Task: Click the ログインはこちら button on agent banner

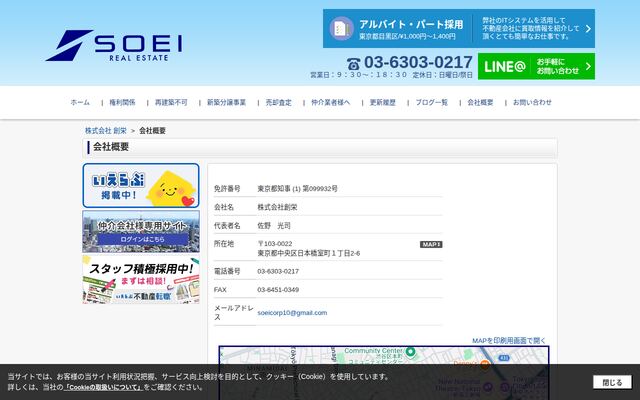Action: point(142,239)
